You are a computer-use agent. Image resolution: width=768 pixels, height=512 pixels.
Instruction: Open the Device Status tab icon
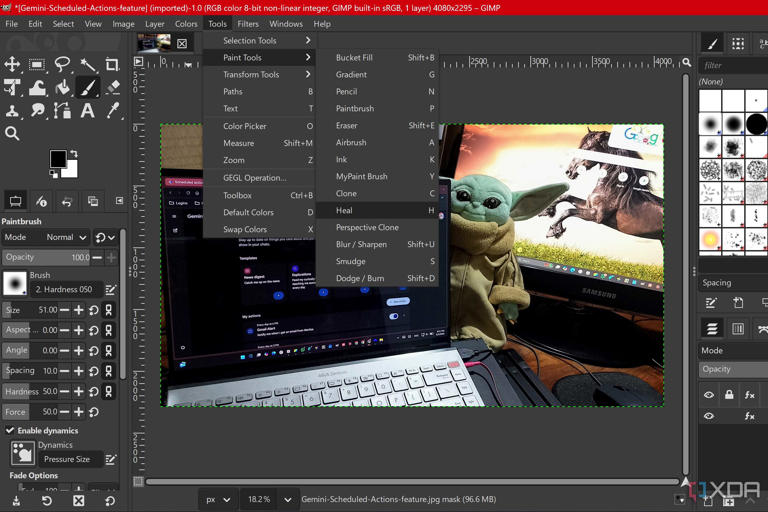[x=41, y=201]
